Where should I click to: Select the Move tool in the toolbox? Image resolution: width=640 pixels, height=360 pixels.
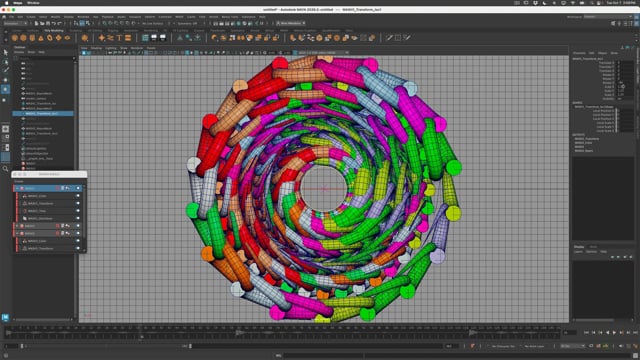point(5,80)
